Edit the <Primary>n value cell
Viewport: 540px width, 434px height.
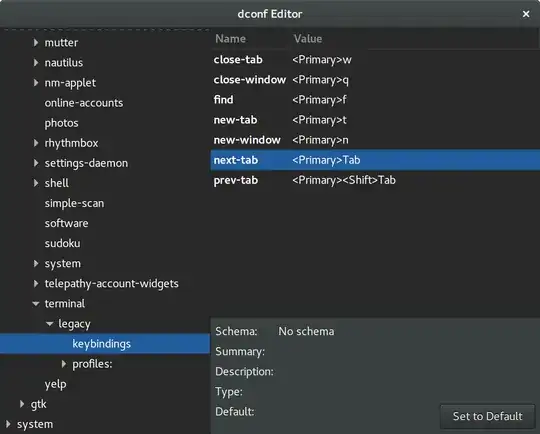pos(320,140)
